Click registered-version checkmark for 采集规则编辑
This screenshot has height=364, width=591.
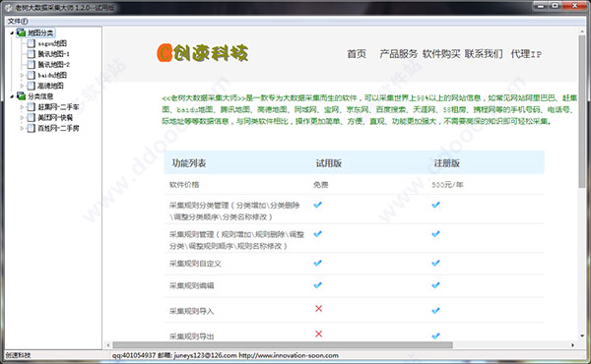coord(435,285)
